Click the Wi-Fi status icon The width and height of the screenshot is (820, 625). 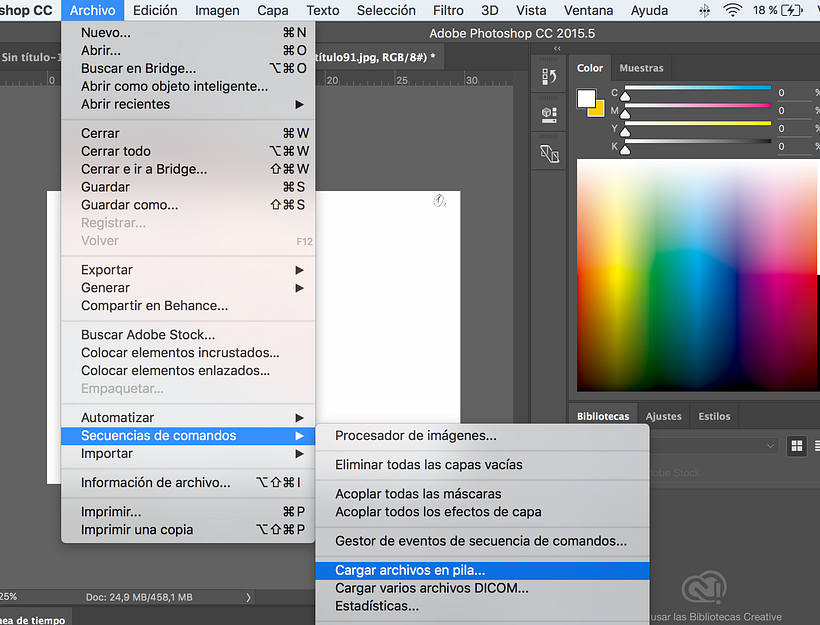pyautogui.click(x=733, y=10)
